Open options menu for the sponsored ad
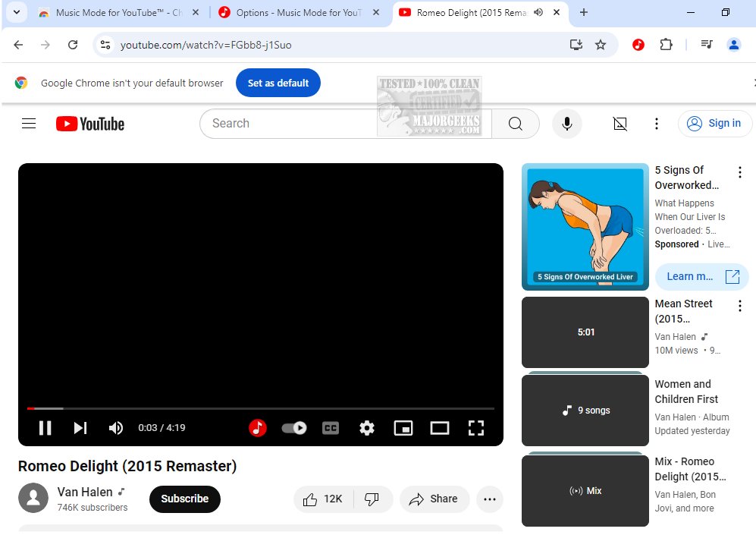 click(739, 172)
